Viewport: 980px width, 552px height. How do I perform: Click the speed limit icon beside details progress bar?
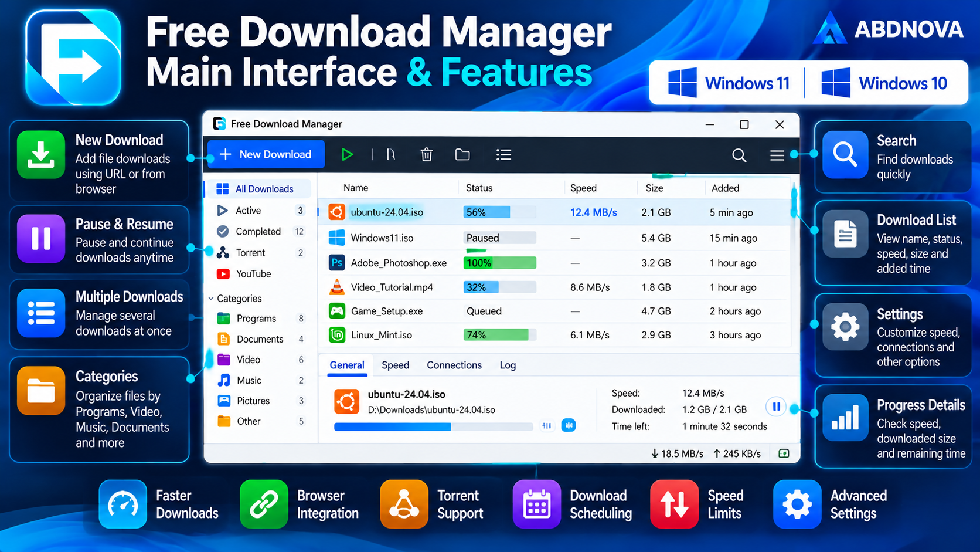(546, 426)
